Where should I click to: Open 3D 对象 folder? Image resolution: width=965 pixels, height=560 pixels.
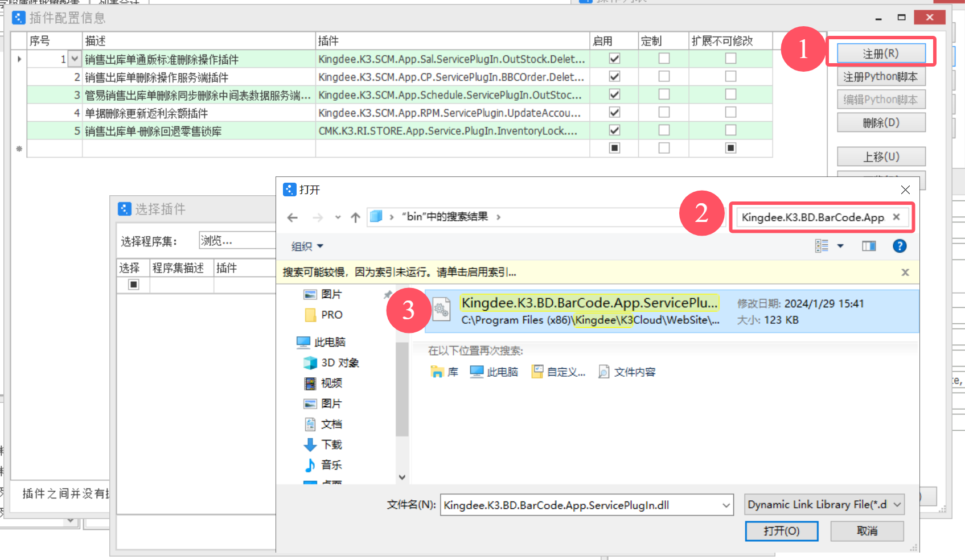tap(331, 363)
